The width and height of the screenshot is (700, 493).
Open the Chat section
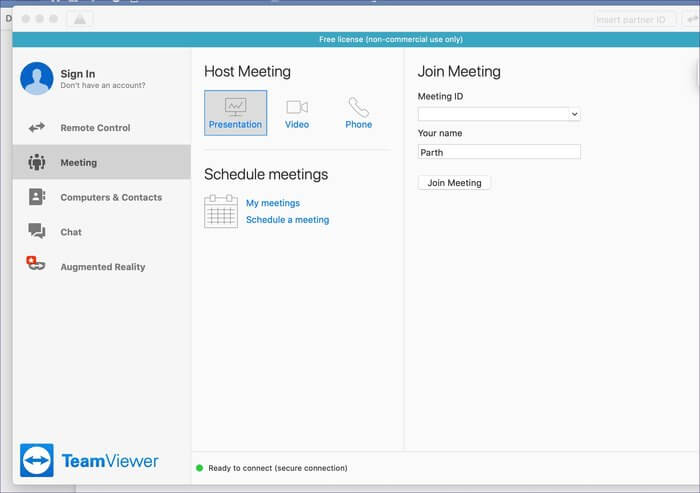click(x=102, y=232)
